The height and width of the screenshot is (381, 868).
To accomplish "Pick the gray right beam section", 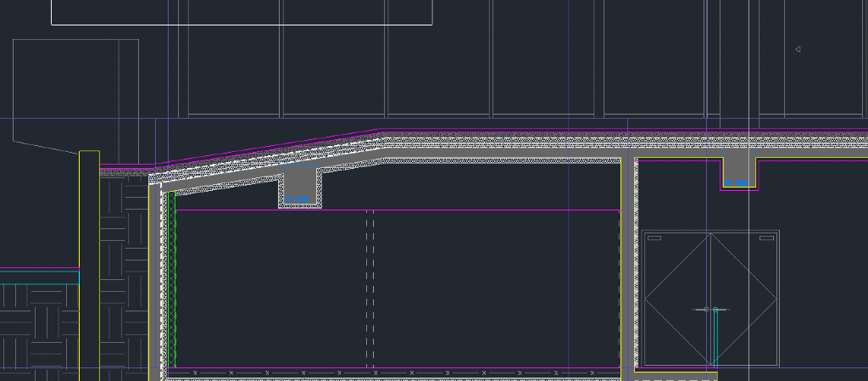I will [737, 166].
